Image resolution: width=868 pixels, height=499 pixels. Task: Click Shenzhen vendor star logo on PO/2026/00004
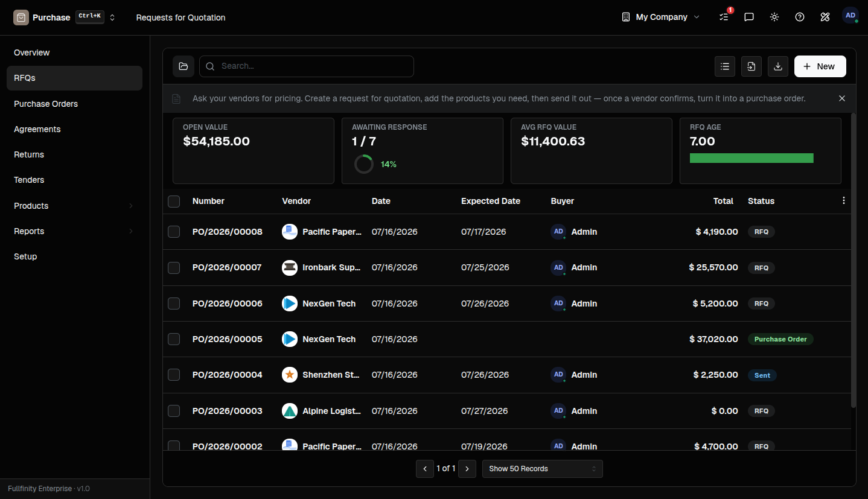click(290, 375)
